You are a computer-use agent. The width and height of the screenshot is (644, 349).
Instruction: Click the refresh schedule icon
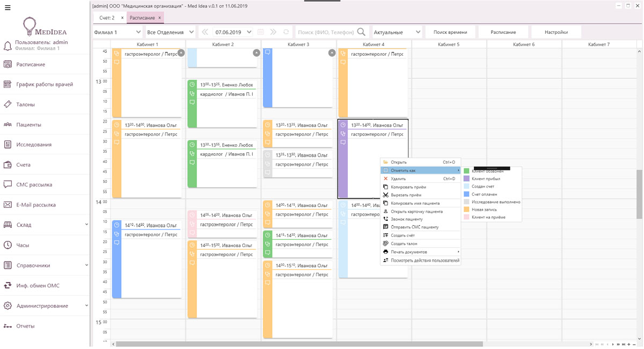286,32
